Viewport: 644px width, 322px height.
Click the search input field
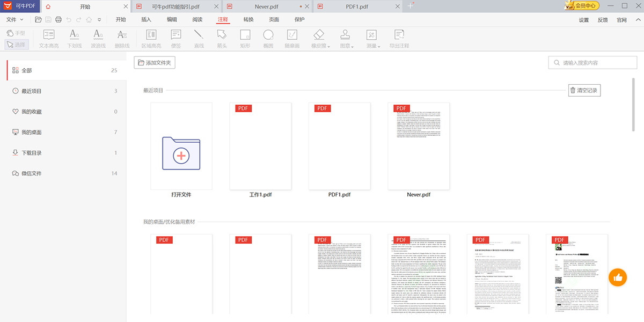click(x=592, y=62)
